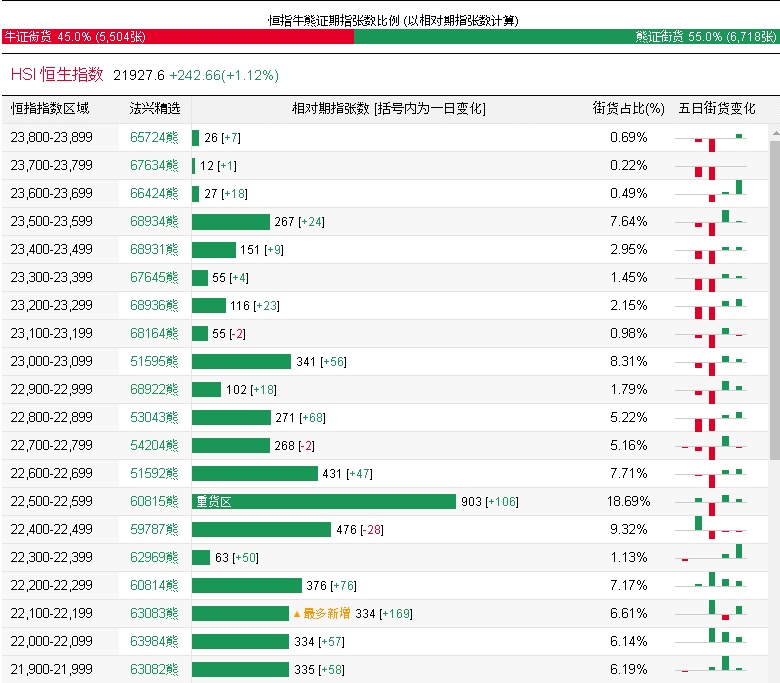Open warrant link 60814熊
The width and height of the screenshot is (780, 683).
point(154,585)
